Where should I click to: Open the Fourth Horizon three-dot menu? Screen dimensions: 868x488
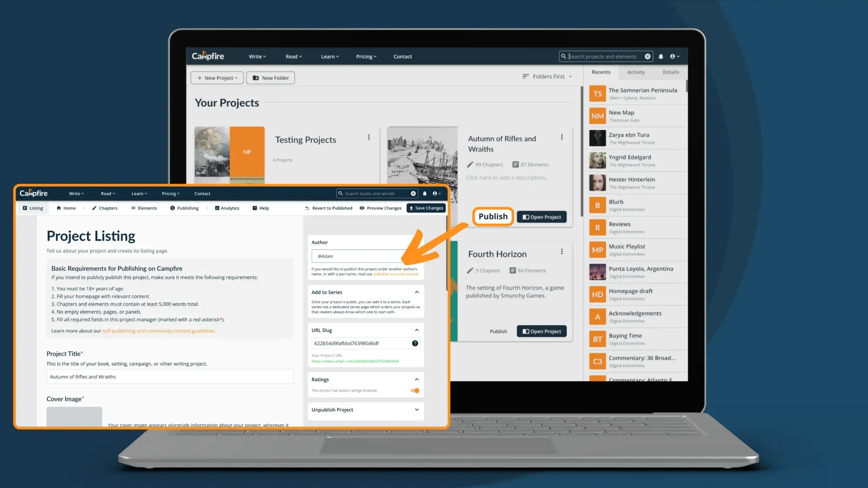click(x=562, y=252)
